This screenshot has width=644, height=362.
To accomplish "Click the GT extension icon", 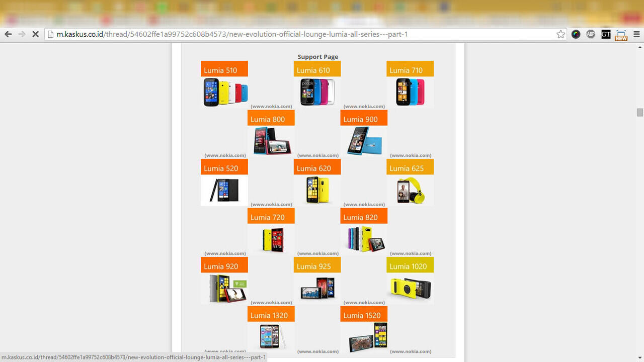I will (606, 34).
